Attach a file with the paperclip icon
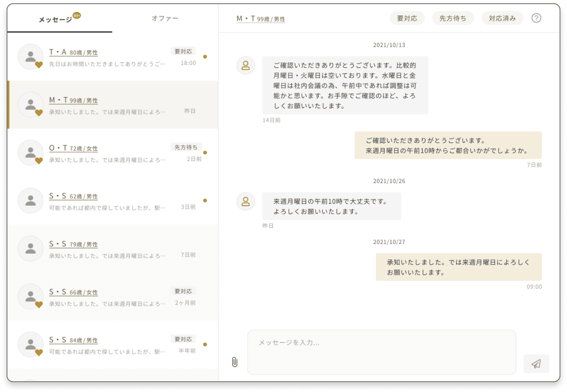Screen dimensions: 567x392 [x=234, y=362]
